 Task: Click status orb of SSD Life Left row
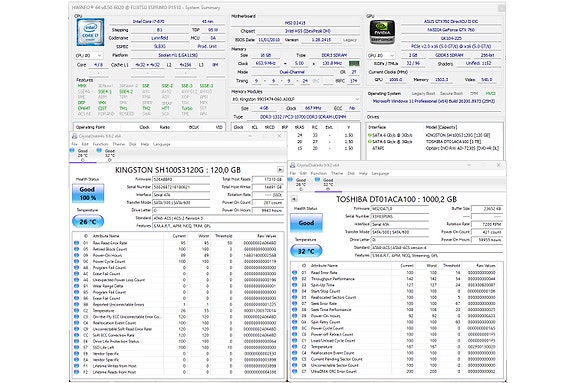pos(76,347)
